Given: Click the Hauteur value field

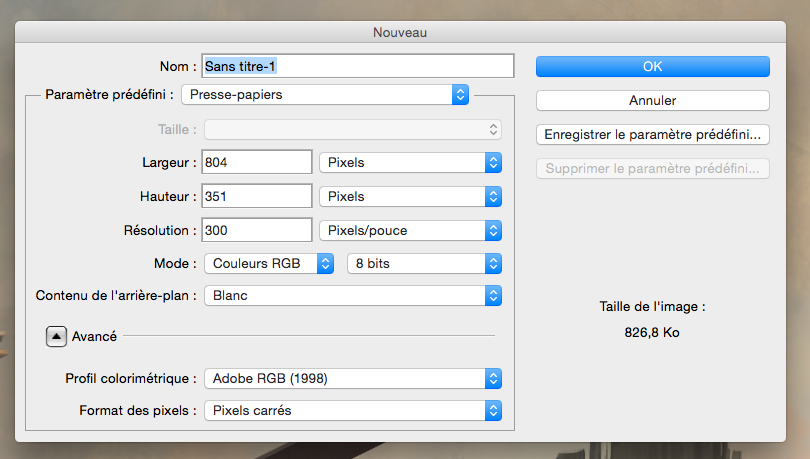Looking at the screenshot, I should click(x=257, y=196).
